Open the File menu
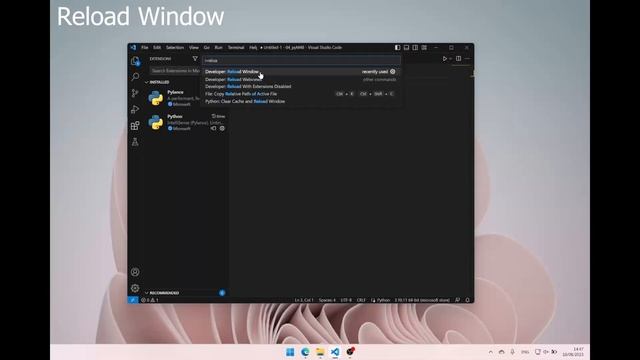This screenshot has height=360, width=640. pyautogui.click(x=144, y=47)
